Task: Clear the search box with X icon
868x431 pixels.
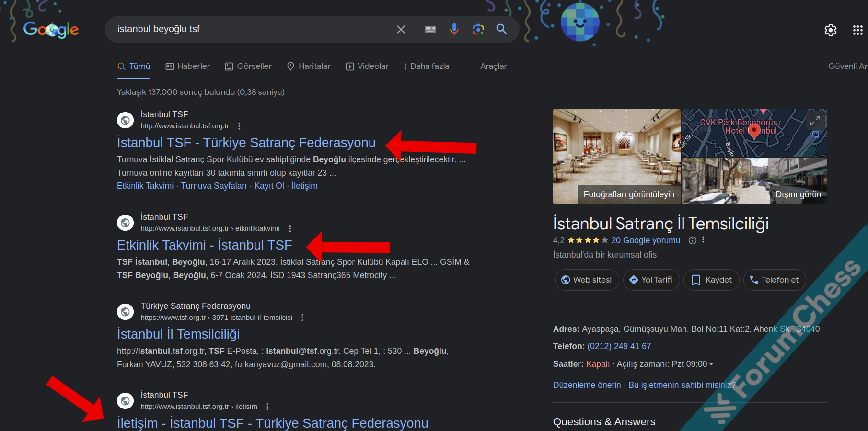Action: (x=401, y=29)
